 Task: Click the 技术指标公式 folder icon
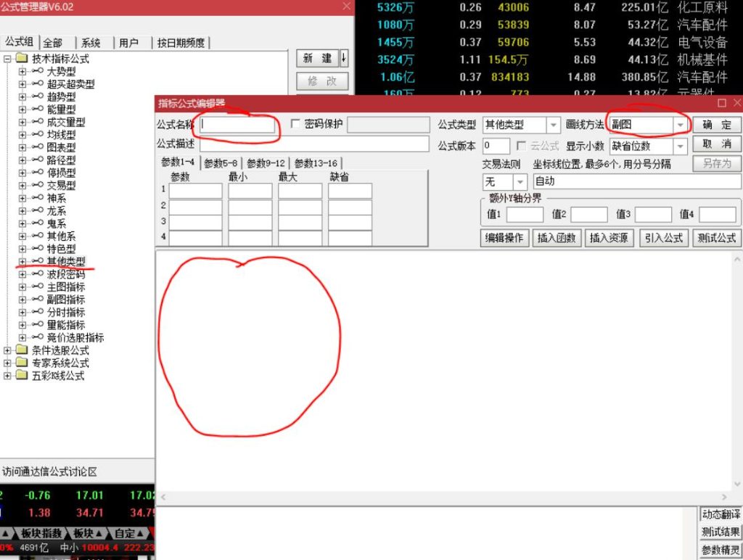[x=21, y=58]
